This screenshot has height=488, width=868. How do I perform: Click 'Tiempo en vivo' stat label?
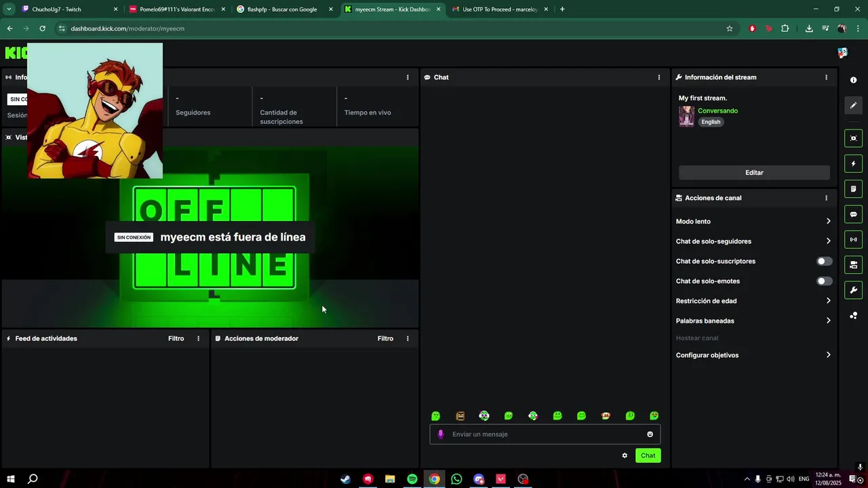coord(368,113)
